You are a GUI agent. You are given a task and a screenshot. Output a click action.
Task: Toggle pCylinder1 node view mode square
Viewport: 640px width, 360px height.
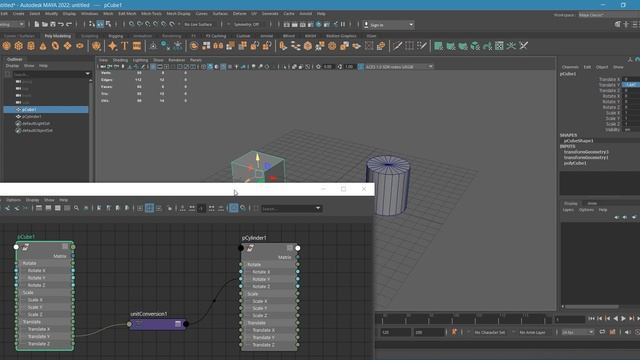point(290,248)
